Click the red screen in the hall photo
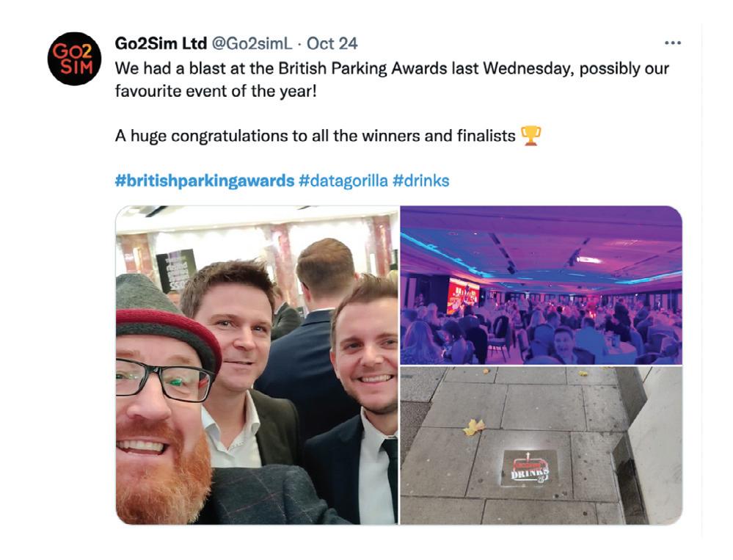Image resolution: width=733 pixels, height=560 pixels. pyautogui.click(x=463, y=296)
